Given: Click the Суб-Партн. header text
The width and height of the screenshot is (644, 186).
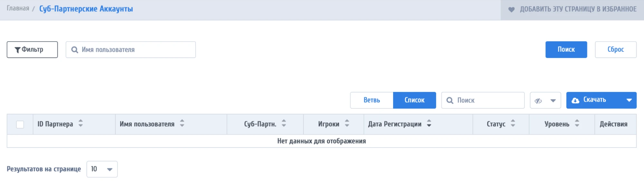Looking at the screenshot, I should [260, 124].
